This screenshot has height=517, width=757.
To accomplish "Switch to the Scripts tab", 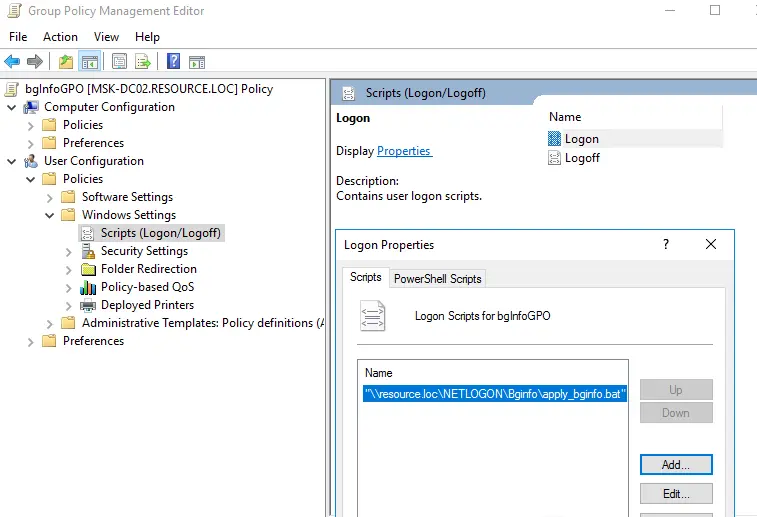I will tap(365, 277).
